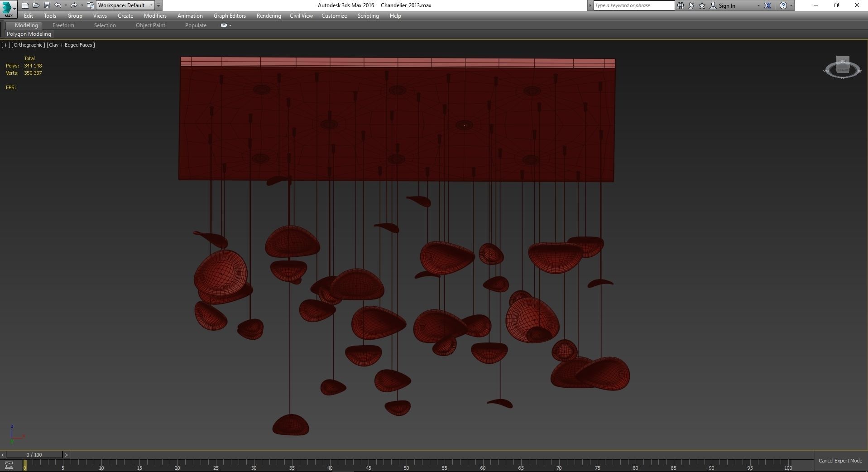Open the Create menu
The image size is (868, 472).
pos(125,16)
